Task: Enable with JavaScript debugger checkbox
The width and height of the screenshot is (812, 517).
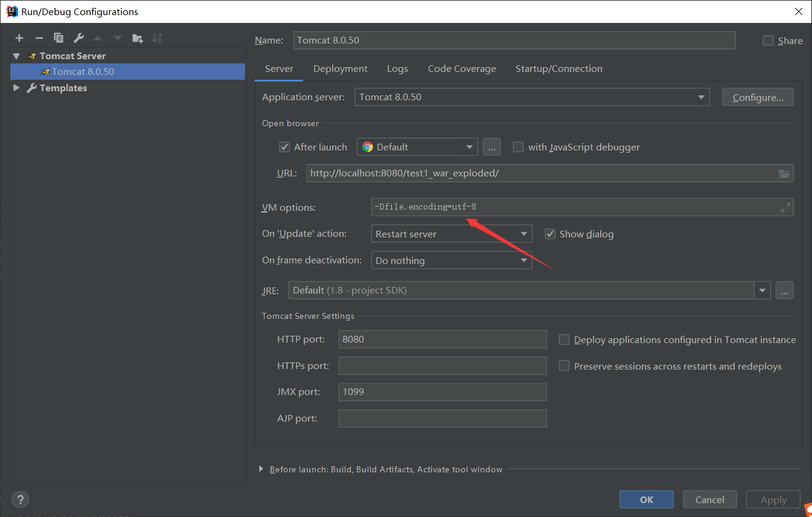Action: (518, 147)
